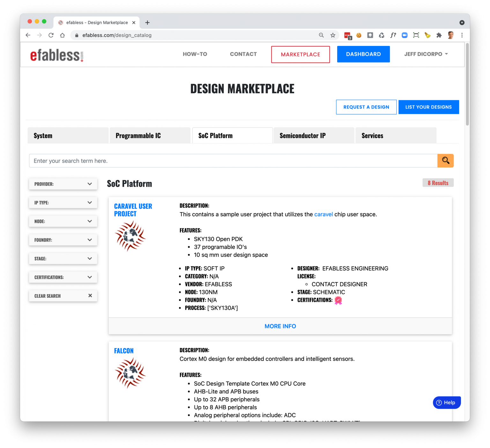Switch to the Programmable IC tab

pos(150,136)
